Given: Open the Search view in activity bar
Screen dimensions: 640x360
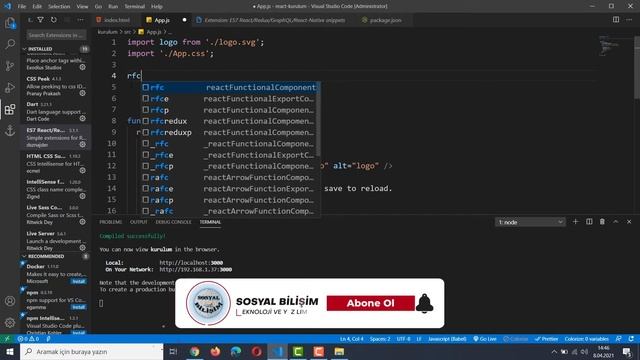Looking at the screenshot, I should point(10,44).
